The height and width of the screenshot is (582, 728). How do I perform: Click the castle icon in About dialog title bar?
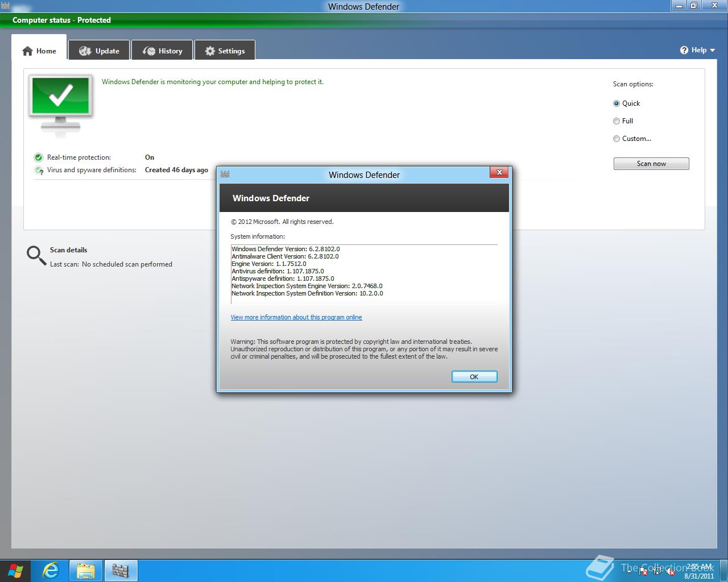225,174
